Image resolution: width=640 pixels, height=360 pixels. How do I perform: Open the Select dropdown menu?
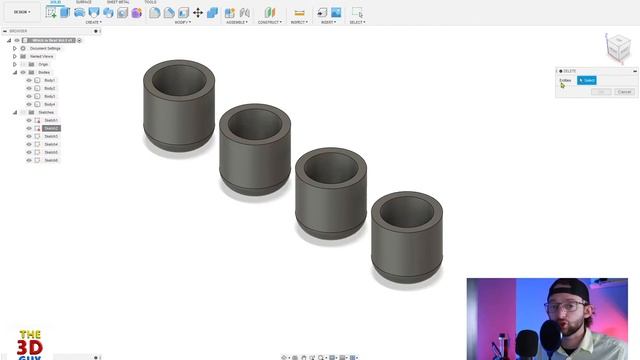(358, 22)
